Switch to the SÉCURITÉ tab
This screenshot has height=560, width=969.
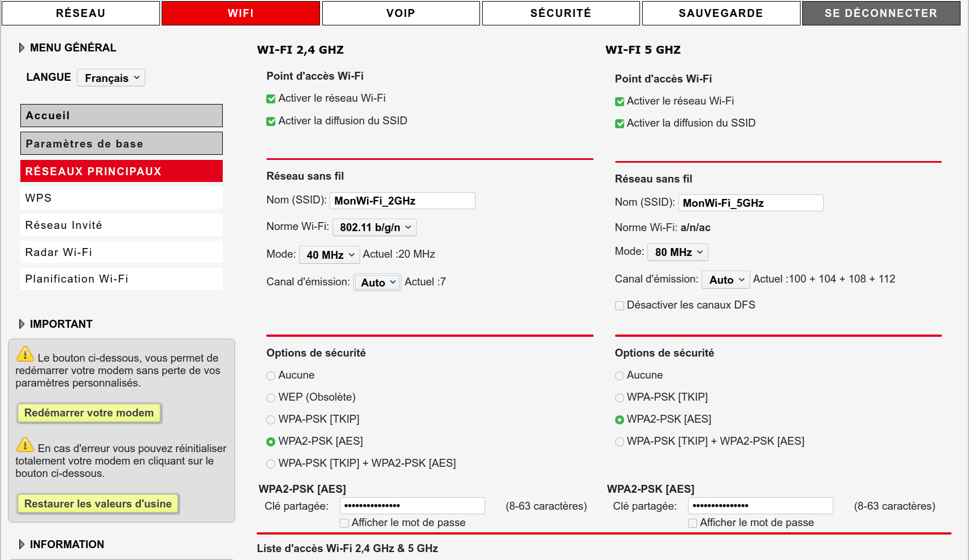[x=560, y=13]
